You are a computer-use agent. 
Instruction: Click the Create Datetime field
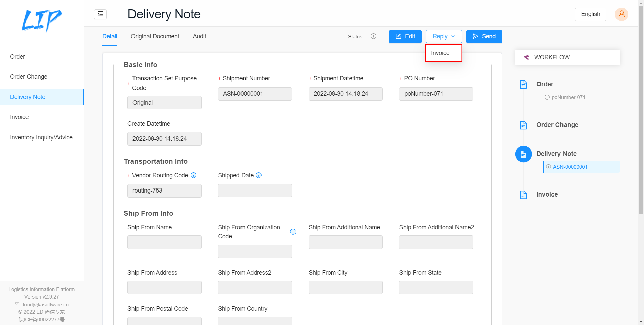[x=164, y=139]
